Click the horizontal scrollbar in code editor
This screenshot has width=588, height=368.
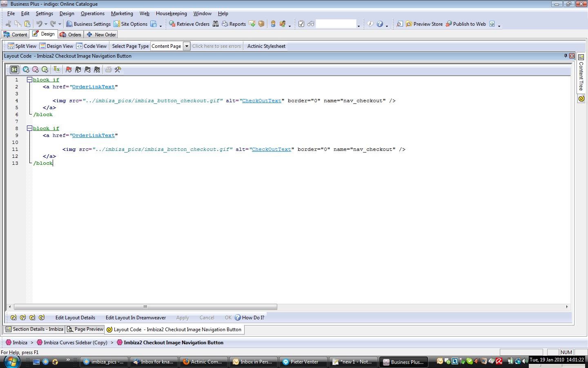(145, 307)
